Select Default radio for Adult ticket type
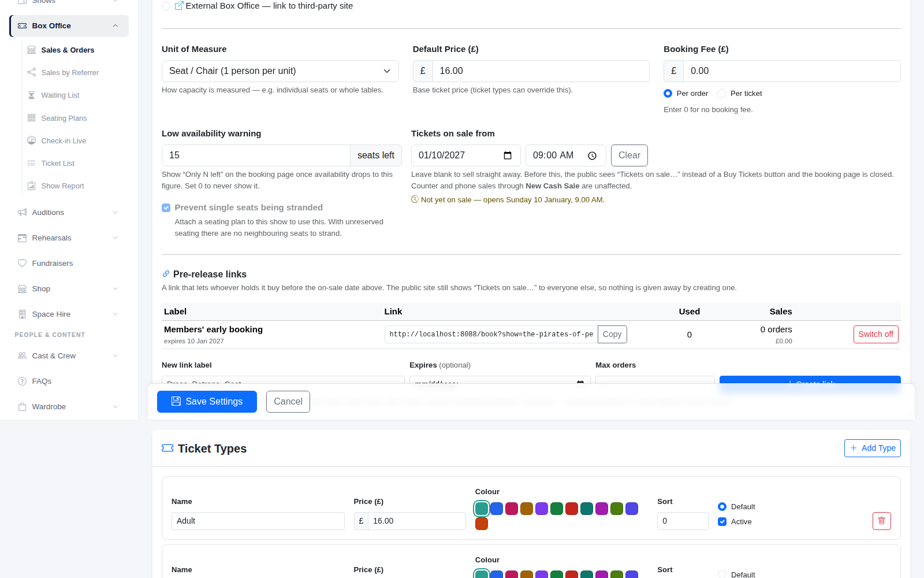Image resolution: width=924 pixels, height=578 pixels. 722,506
